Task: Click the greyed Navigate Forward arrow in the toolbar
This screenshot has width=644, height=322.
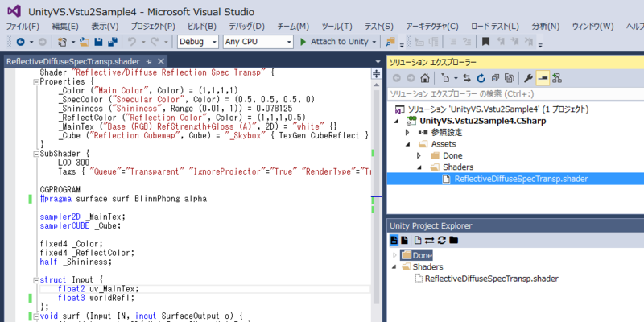Action: tap(42, 42)
